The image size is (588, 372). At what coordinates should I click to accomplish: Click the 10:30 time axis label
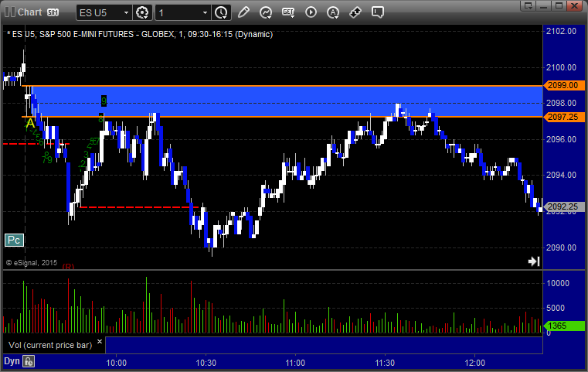pyautogui.click(x=206, y=363)
